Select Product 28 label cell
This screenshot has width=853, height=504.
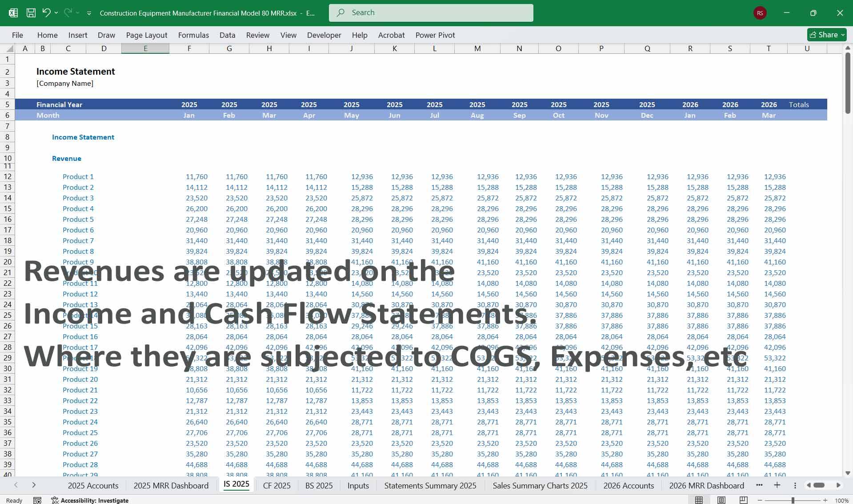(x=80, y=464)
